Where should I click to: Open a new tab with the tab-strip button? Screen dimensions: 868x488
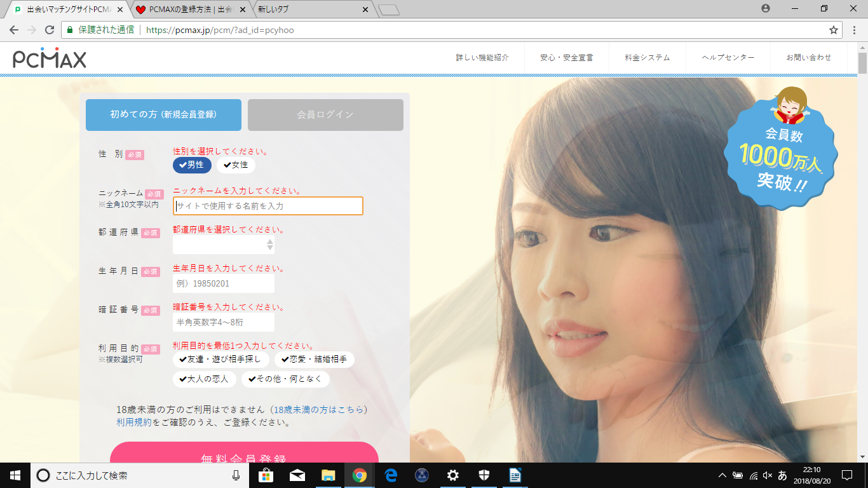388,10
